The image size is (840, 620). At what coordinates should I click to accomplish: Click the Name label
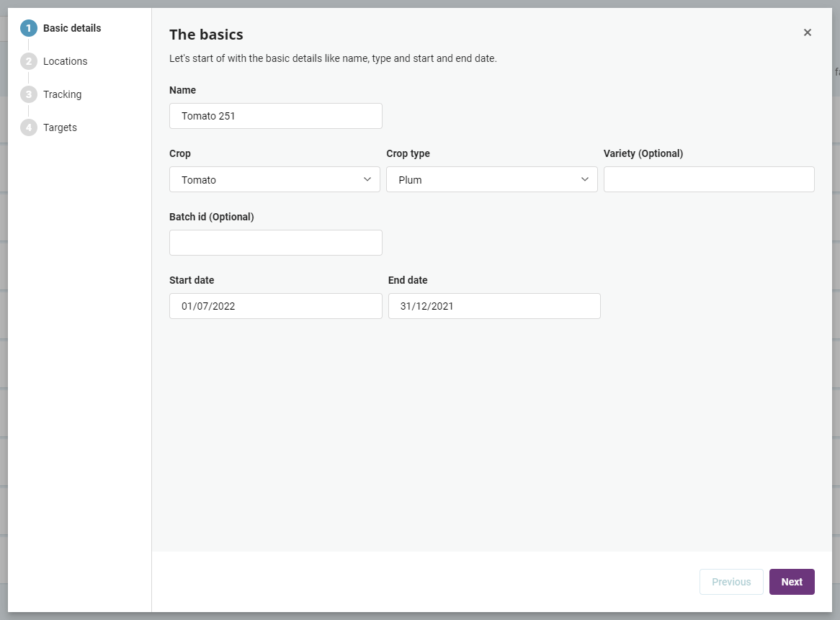(x=183, y=90)
